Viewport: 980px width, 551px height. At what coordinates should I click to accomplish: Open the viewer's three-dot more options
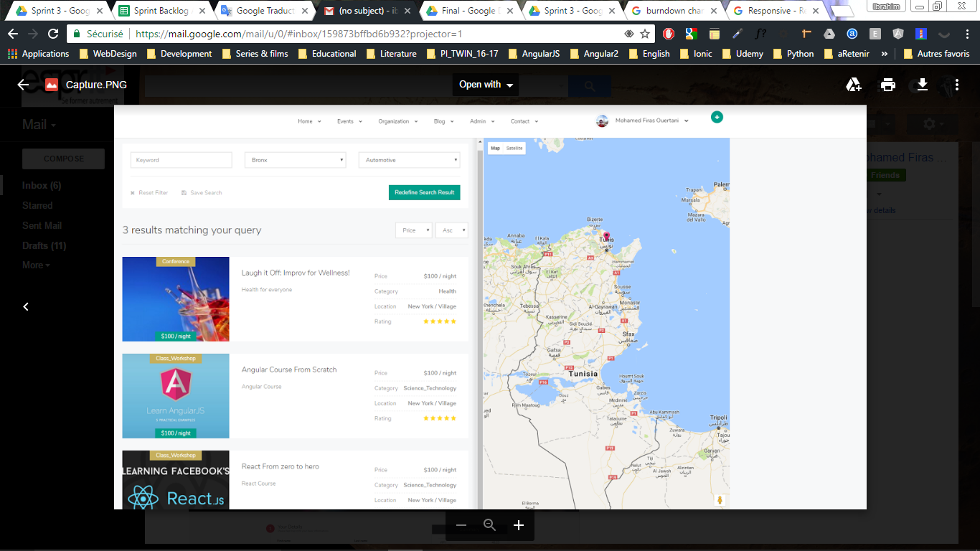pyautogui.click(x=957, y=85)
